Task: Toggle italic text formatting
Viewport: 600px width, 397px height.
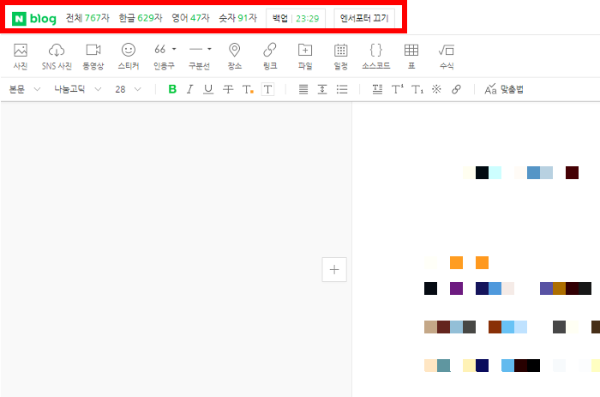Action: pyautogui.click(x=190, y=89)
